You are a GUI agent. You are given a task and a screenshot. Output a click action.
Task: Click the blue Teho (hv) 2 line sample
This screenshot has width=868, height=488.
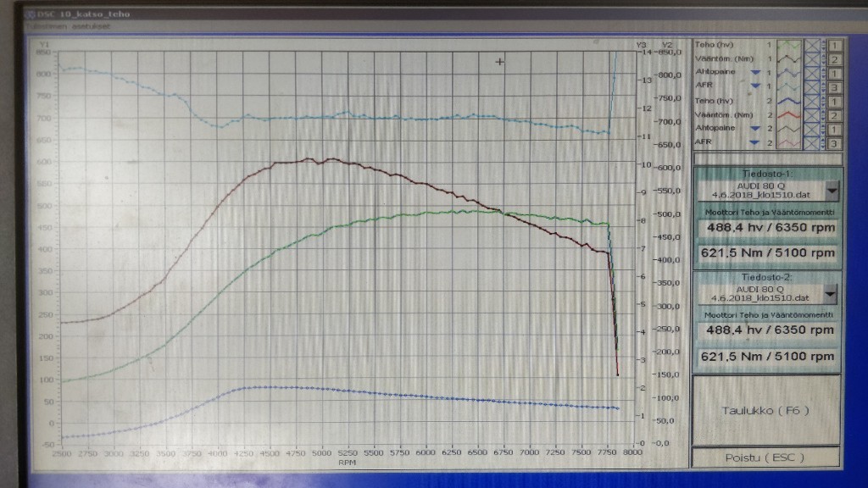[790, 101]
